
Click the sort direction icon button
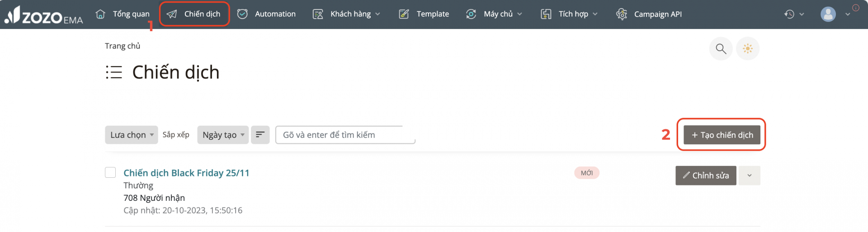click(x=260, y=135)
